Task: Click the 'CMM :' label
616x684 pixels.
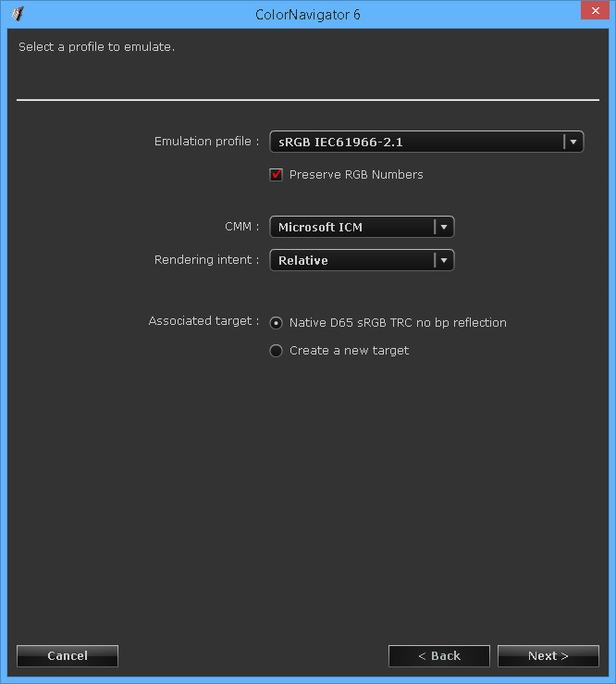Action: pyautogui.click(x=242, y=227)
